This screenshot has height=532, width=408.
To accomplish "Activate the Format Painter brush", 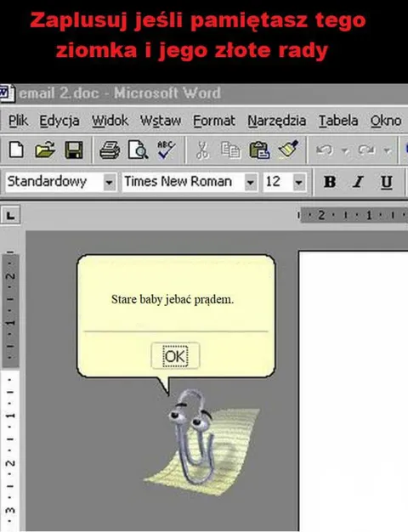I will coord(288,150).
